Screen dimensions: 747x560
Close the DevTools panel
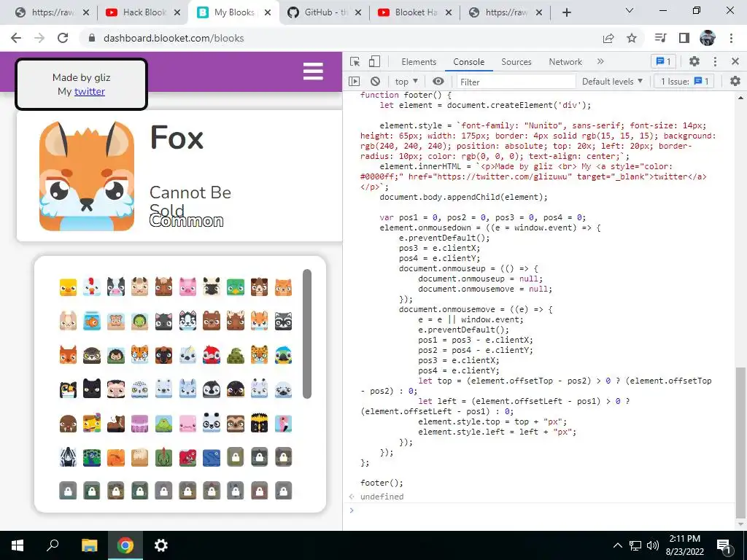click(735, 61)
